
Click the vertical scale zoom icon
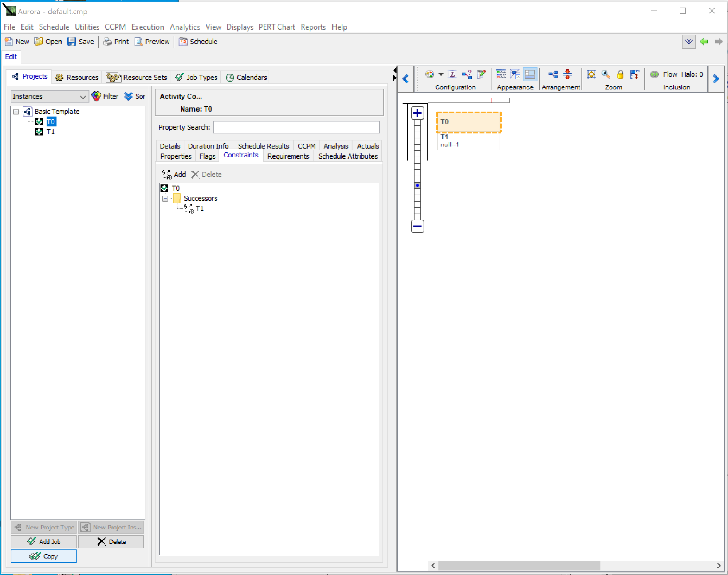pyautogui.click(x=634, y=74)
